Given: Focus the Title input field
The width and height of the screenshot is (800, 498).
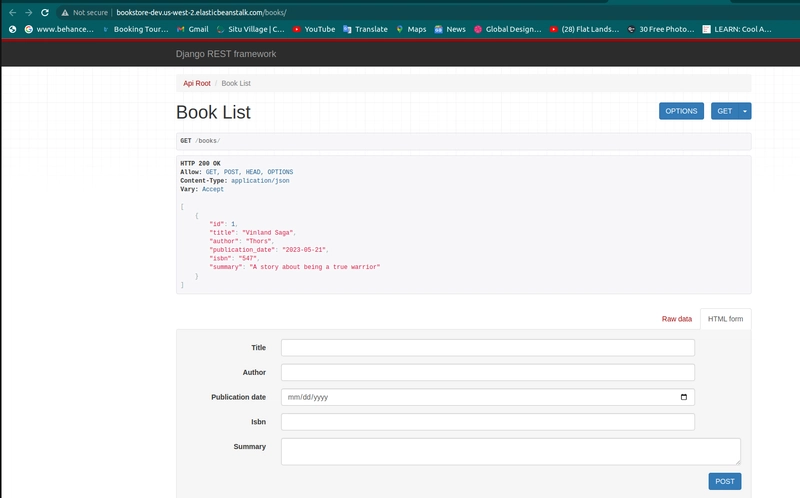Looking at the screenshot, I should (487, 347).
